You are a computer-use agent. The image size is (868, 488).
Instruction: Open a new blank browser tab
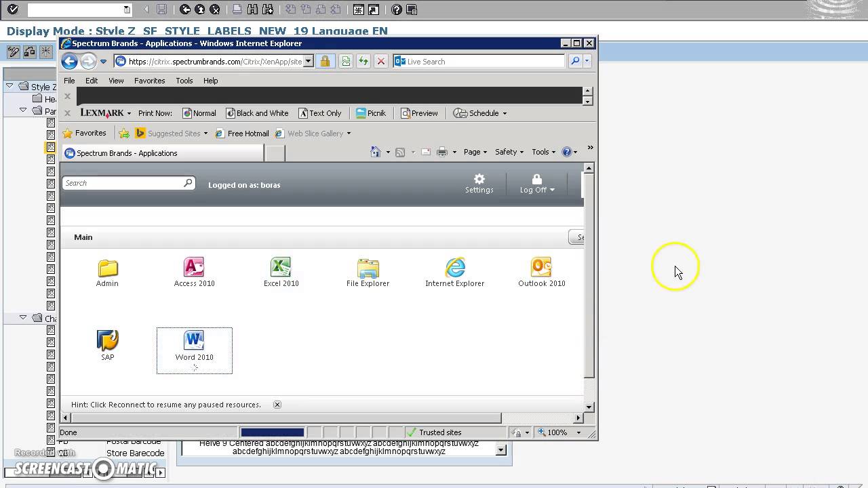[x=275, y=153]
